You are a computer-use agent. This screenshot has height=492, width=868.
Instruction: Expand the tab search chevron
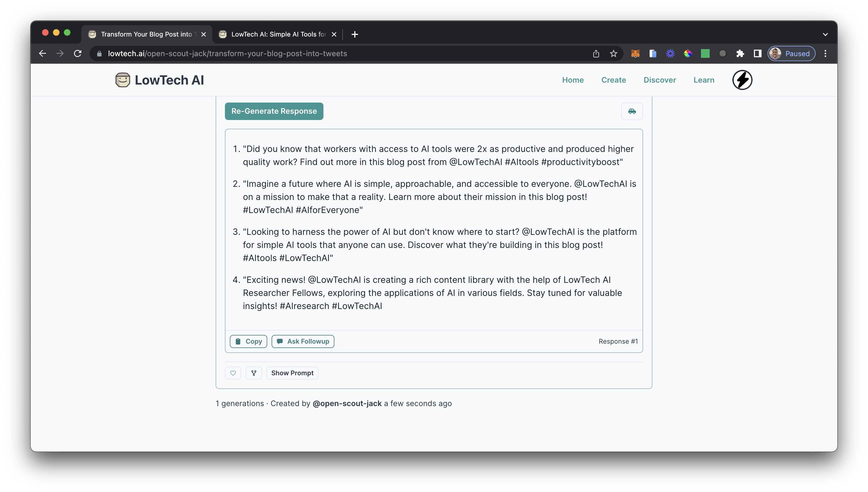pos(825,34)
